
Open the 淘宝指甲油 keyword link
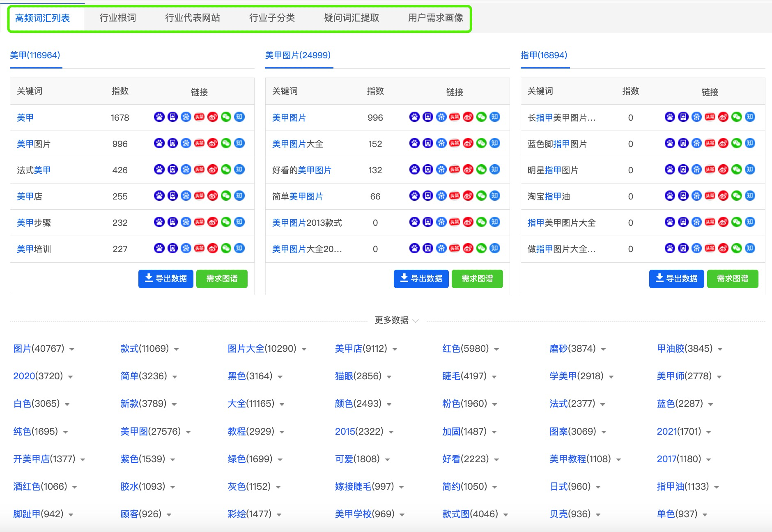pyautogui.click(x=549, y=196)
